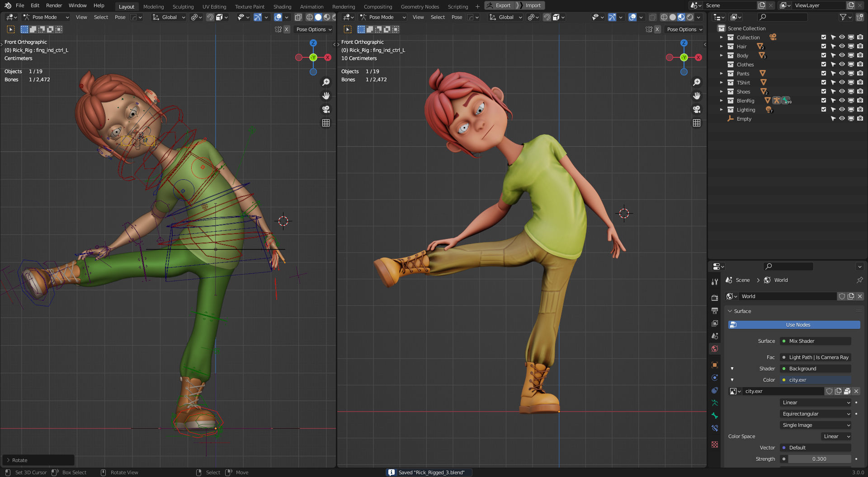Expand the BlenRig collection in outliner
868x477 pixels.
point(722,101)
